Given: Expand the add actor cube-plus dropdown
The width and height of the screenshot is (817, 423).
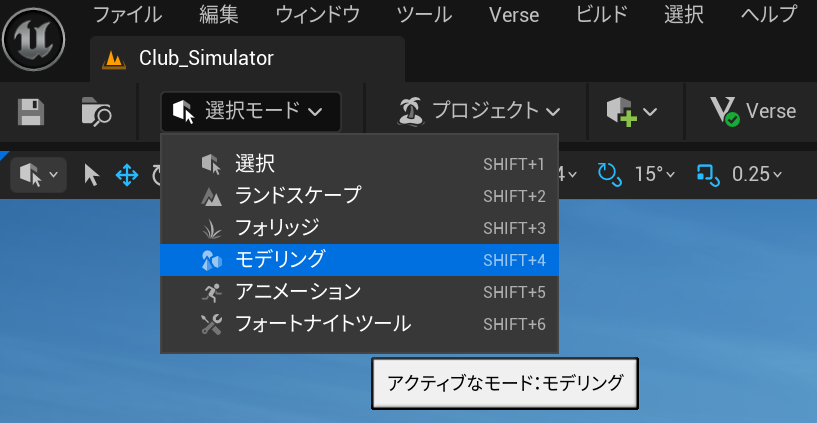Looking at the screenshot, I should coord(632,111).
